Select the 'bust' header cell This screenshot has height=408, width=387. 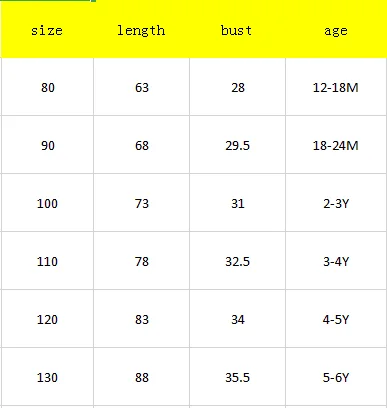pyautogui.click(x=237, y=30)
